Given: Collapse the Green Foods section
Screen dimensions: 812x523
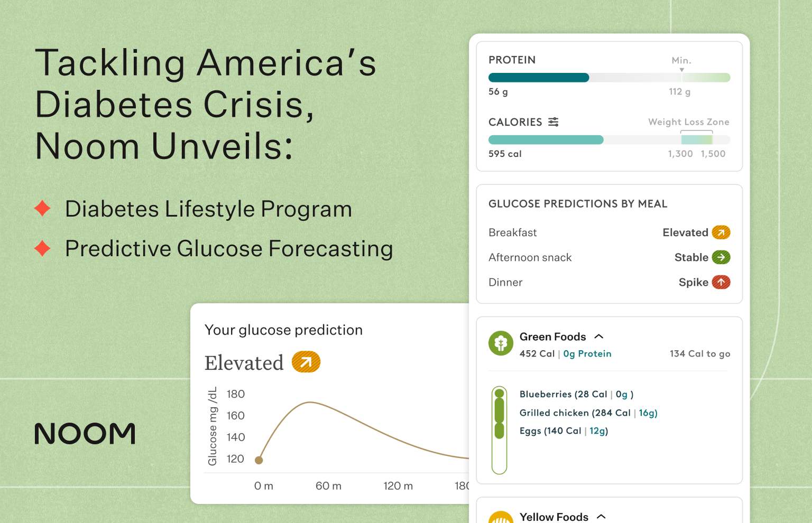Looking at the screenshot, I should (599, 336).
